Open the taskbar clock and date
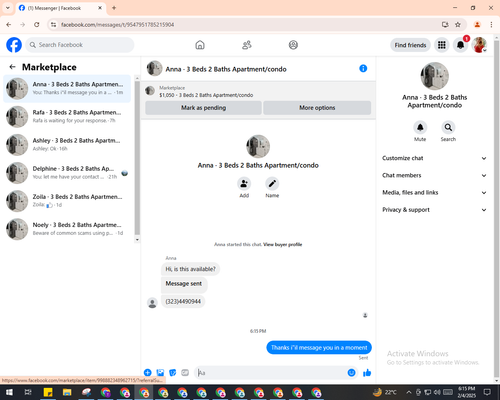 click(466, 392)
